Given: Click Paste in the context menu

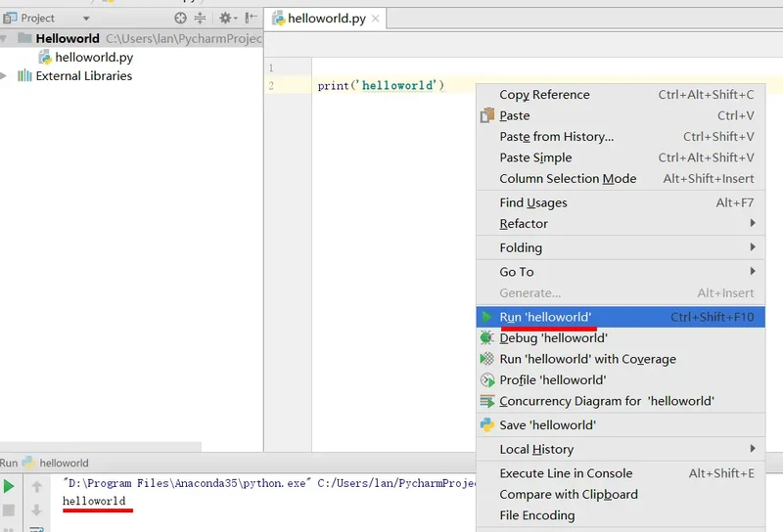Looking at the screenshot, I should (515, 115).
